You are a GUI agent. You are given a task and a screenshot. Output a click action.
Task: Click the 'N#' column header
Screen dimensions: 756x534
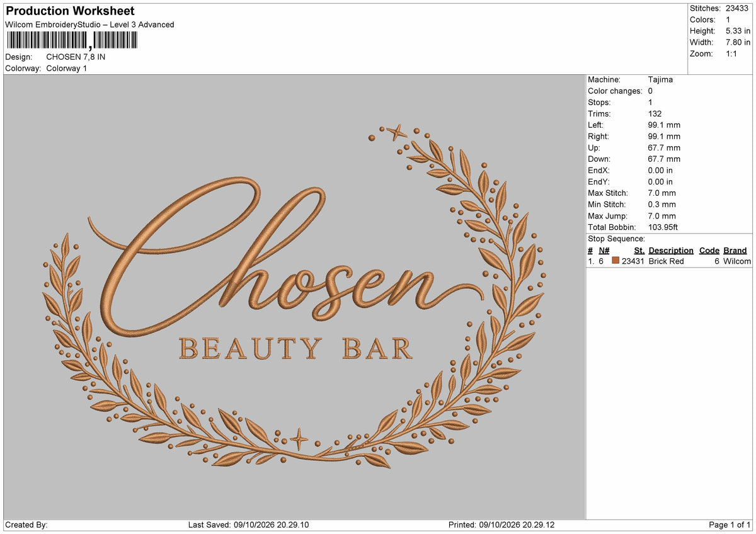point(603,251)
